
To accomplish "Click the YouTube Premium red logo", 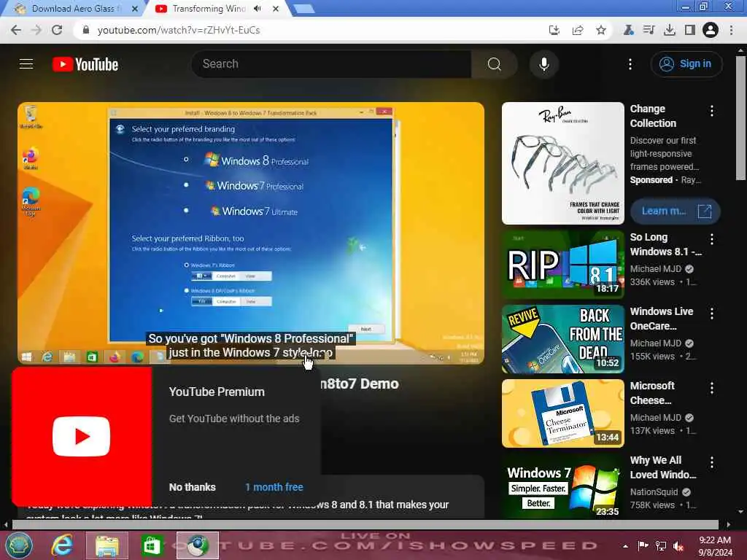I will 82,436.
